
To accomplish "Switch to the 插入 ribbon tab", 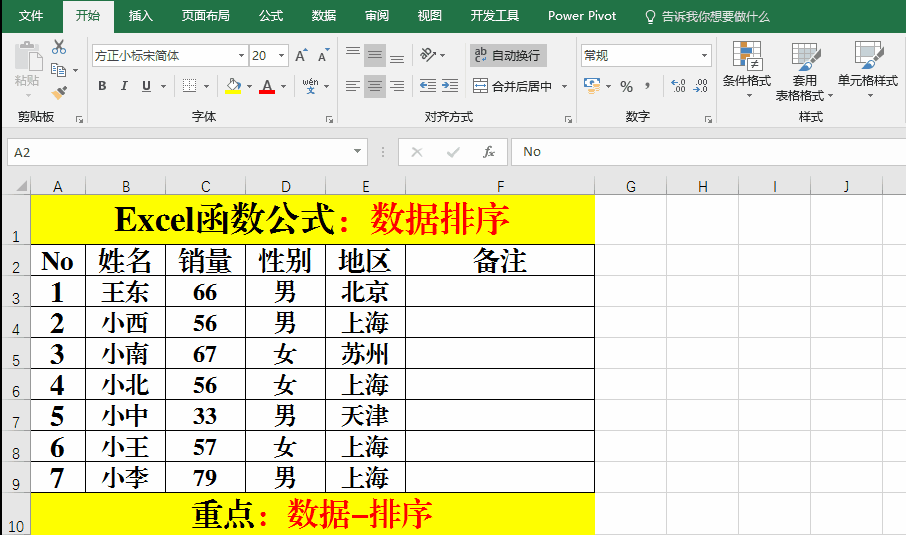I will (141, 16).
